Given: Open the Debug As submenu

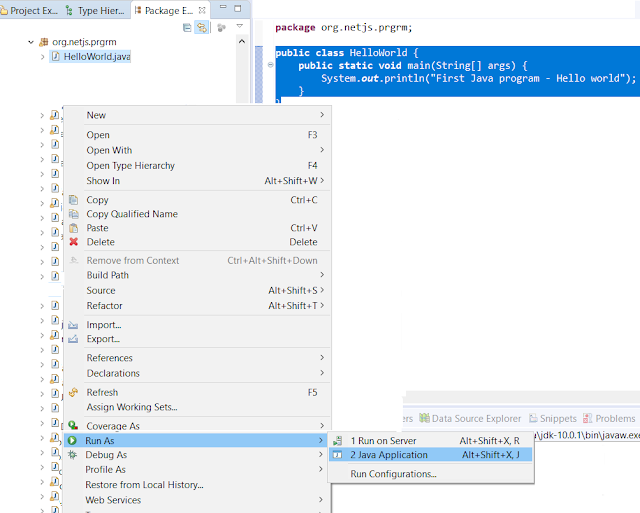Looking at the screenshot, I should pyautogui.click(x=196, y=455).
